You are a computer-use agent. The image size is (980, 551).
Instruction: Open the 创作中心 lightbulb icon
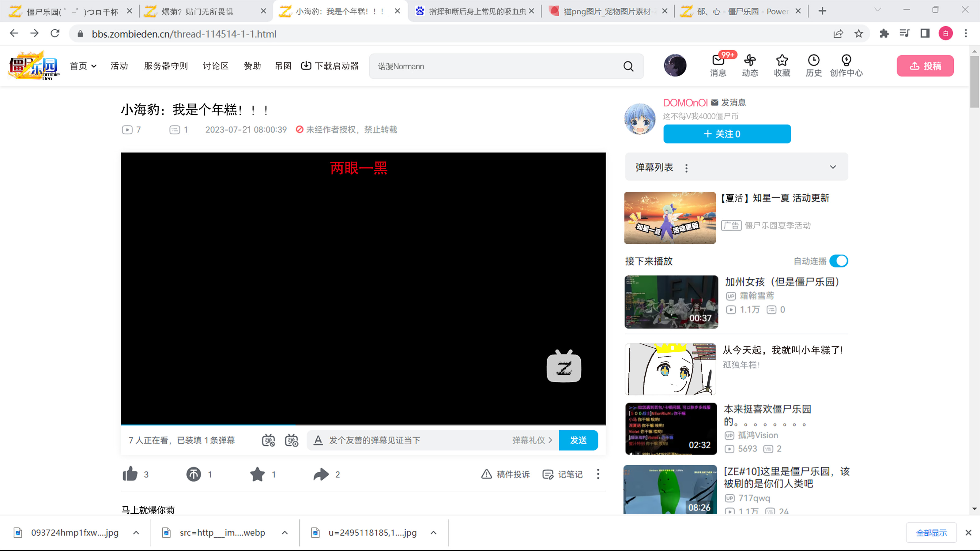pyautogui.click(x=846, y=60)
